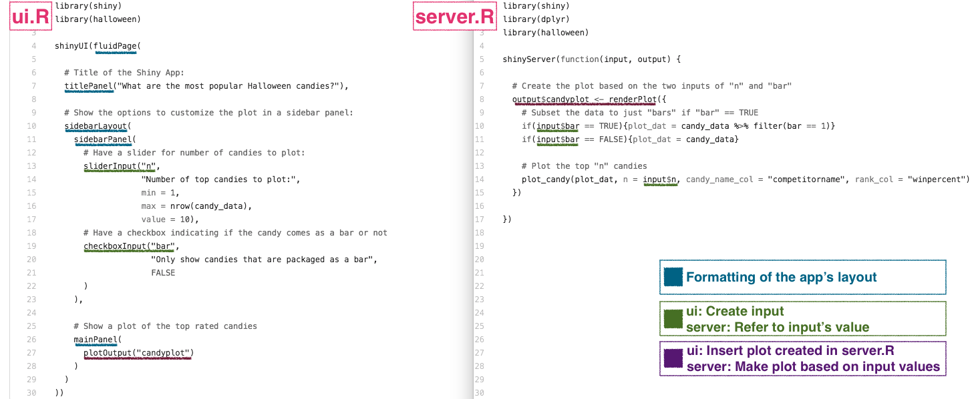
Task: Click the highlighted sliderInput("n") code
Action: tap(119, 165)
